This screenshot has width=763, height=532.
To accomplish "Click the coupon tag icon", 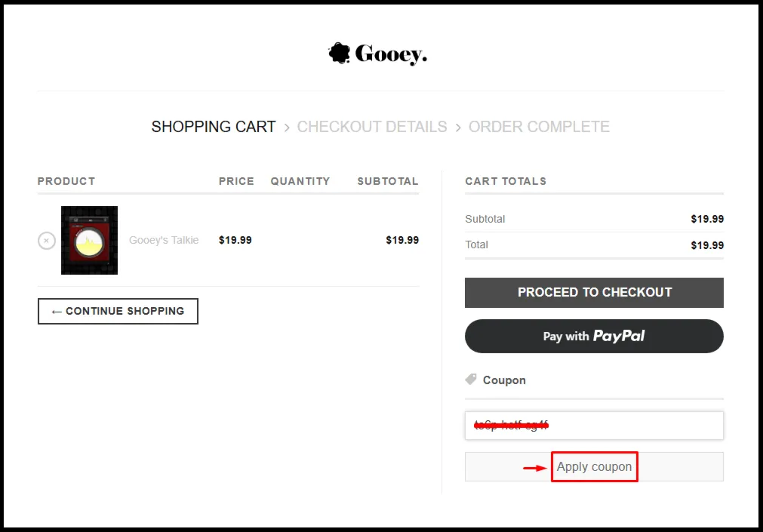I will (x=470, y=379).
